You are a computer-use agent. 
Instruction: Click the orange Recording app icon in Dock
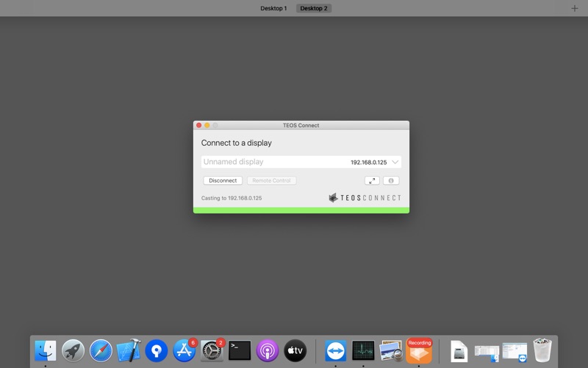coord(419,351)
